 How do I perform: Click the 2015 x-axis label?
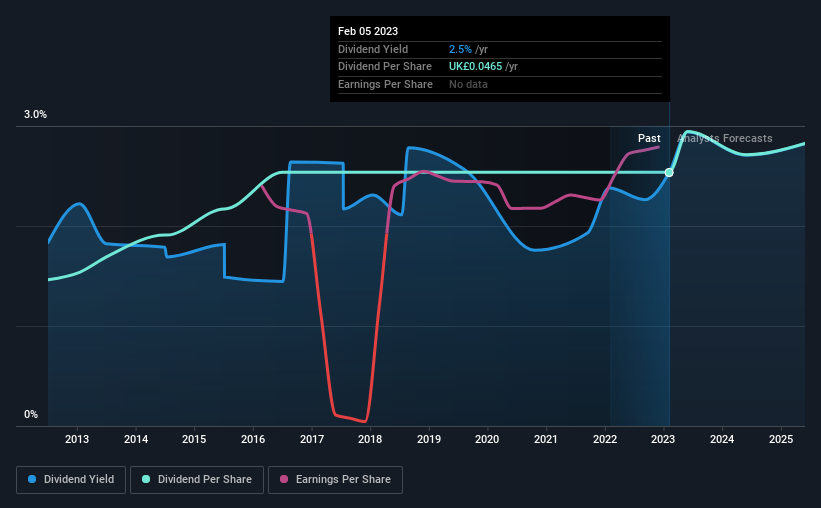194,439
